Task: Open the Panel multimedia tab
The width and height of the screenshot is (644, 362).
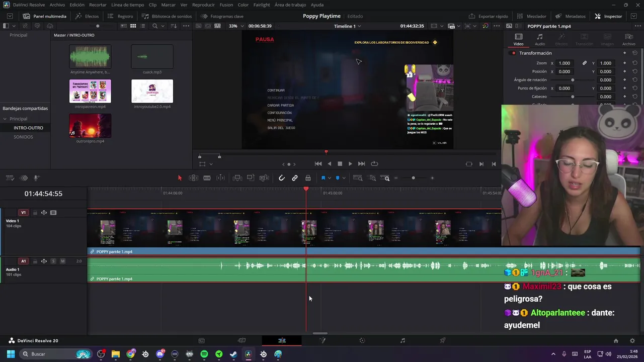Action: pos(45,16)
